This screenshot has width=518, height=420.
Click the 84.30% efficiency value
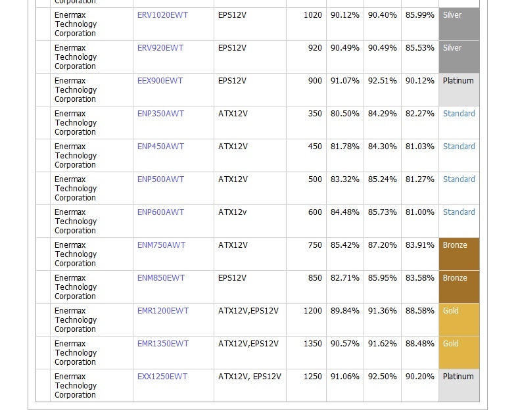[x=382, y=147]
